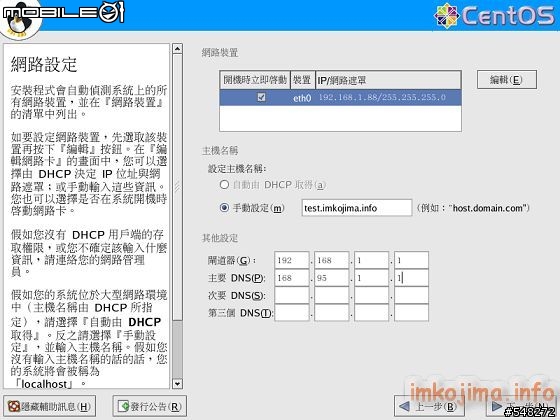Click the help panel scroll down arrow
The image size is (560, 420).
(177, 384)
